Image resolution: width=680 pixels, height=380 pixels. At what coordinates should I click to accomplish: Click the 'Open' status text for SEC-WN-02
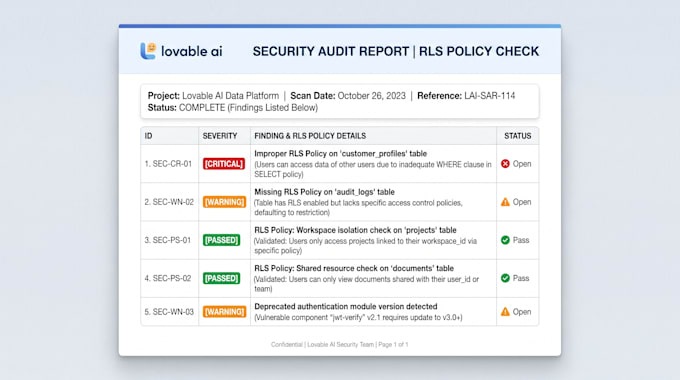(x=522, y=202)
